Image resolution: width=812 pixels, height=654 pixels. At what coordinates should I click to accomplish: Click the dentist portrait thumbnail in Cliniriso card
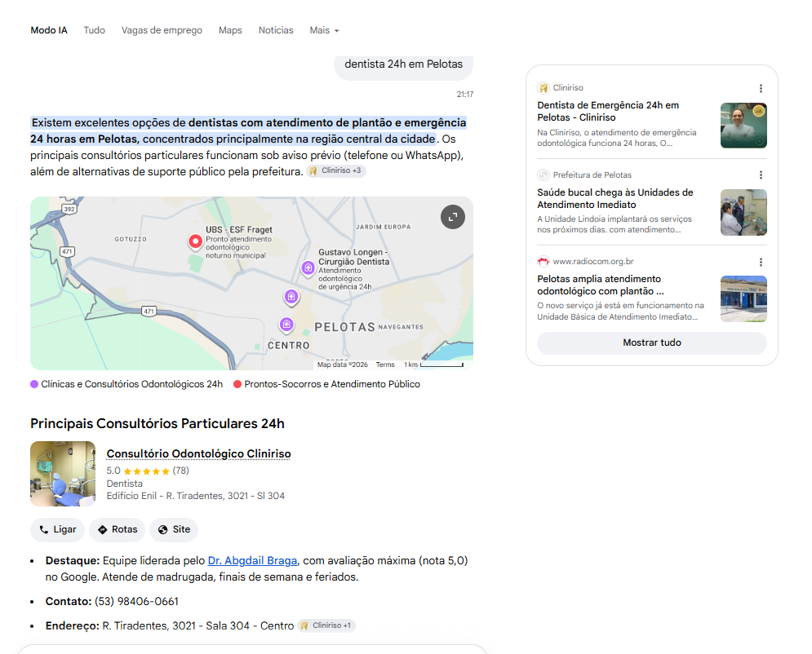pos(743,126)
